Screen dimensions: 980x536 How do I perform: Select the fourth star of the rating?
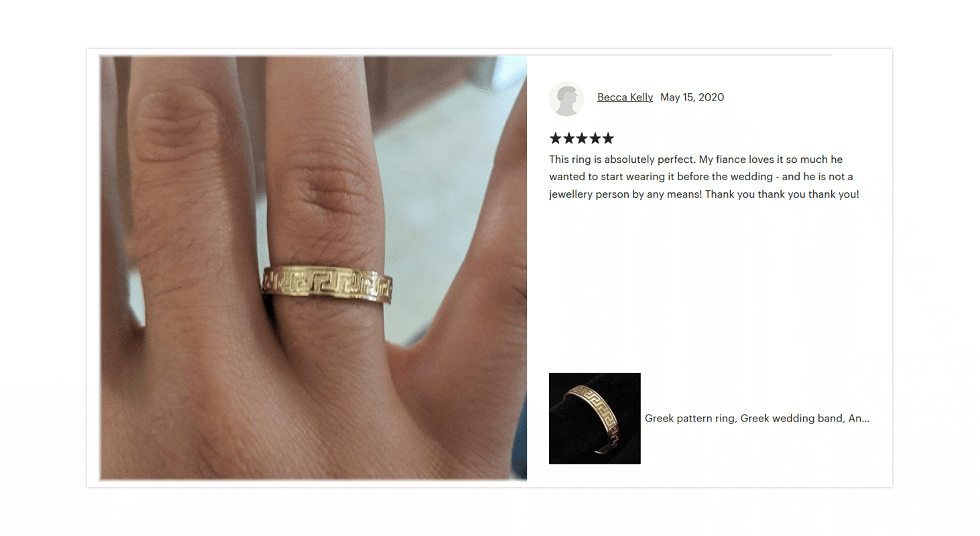[x=595, y=139]
